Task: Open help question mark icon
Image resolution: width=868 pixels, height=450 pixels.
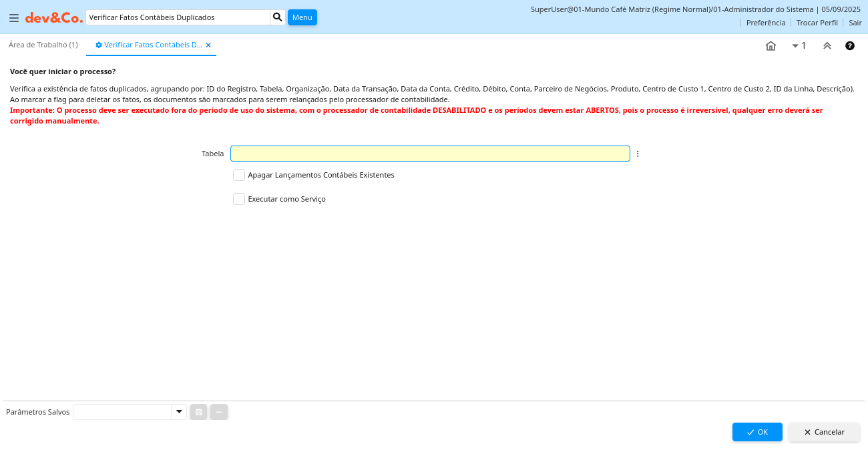Action: tap(849, 46)
